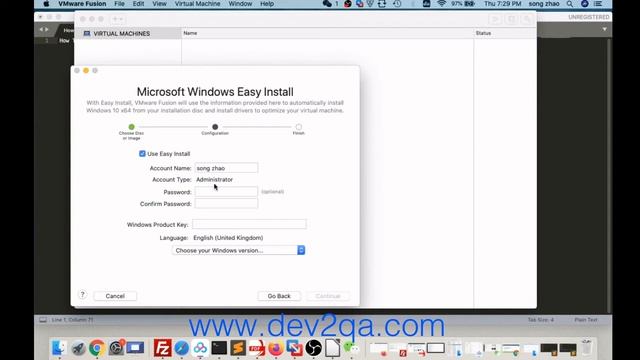Open Launchpad rocket in the Dock
640x360 pixels.
pyautogui.click(x=78, y=348)
